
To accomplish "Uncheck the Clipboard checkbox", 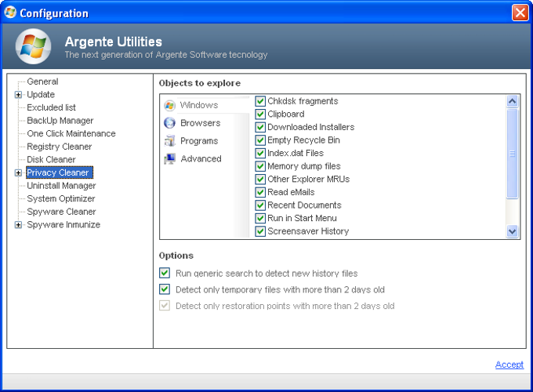I will tap(260, 114).
